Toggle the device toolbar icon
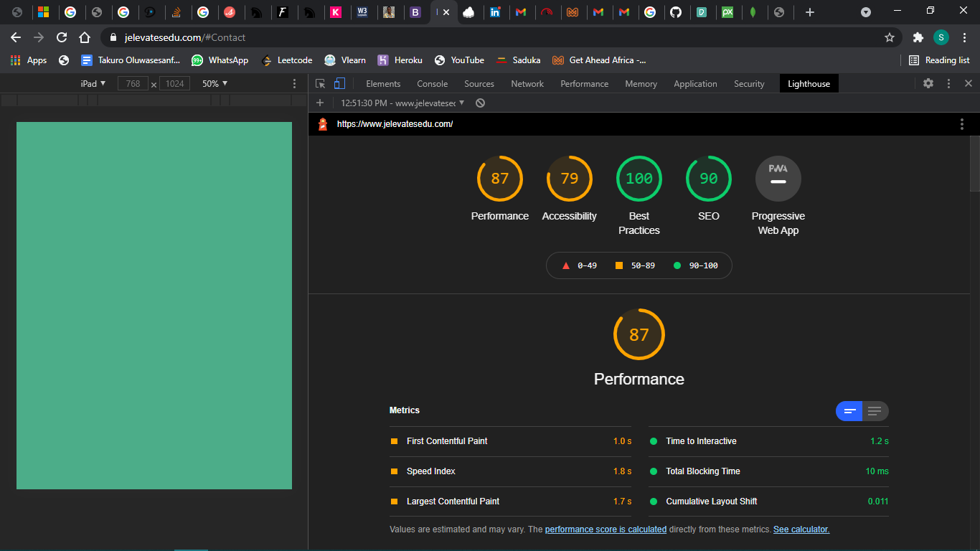This screenshot has height=551, width=980. tap(339, 84)
